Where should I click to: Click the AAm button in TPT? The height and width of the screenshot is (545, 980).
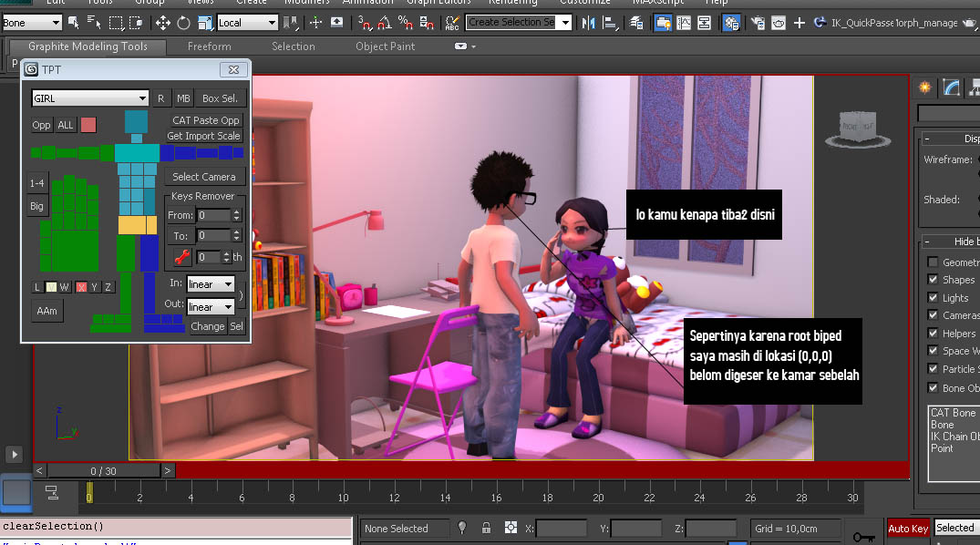click(46, 311)
